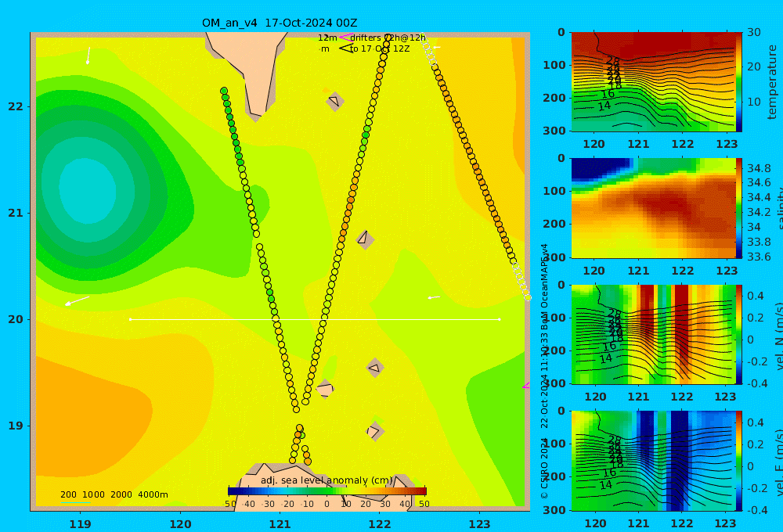Screen dimensions: 783x532
Task: Click the white current arrow near 20.2°N, 119°E
Action: [x=77, y=301]
